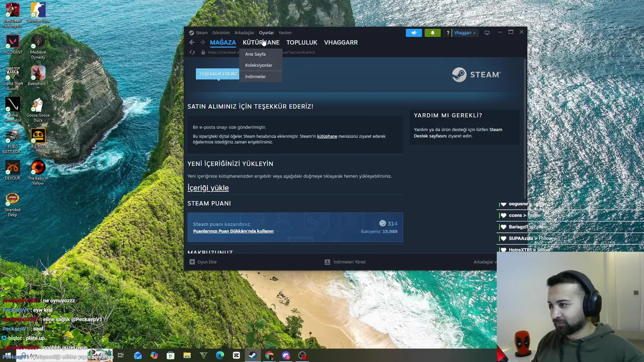Open Microsoft Edge from the taskbar
The height and width of the screenshot is (362, 644).
(220, 355)
